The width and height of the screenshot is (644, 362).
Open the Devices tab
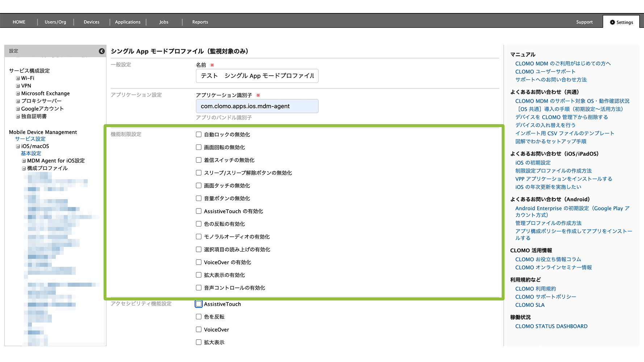[x=91, y=22]
